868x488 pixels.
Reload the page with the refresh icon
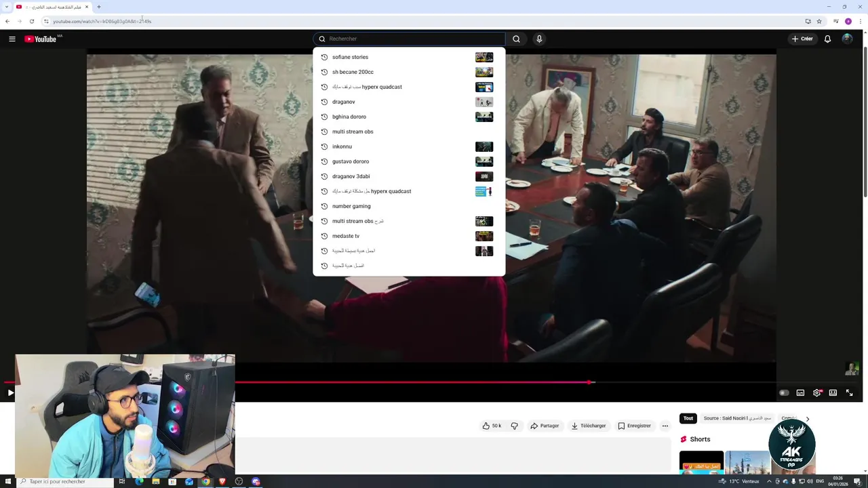tap(31, 21)
